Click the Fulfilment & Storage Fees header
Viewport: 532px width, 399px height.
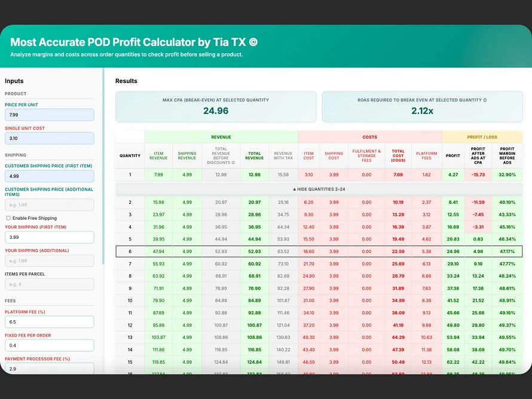coord(366,156)
